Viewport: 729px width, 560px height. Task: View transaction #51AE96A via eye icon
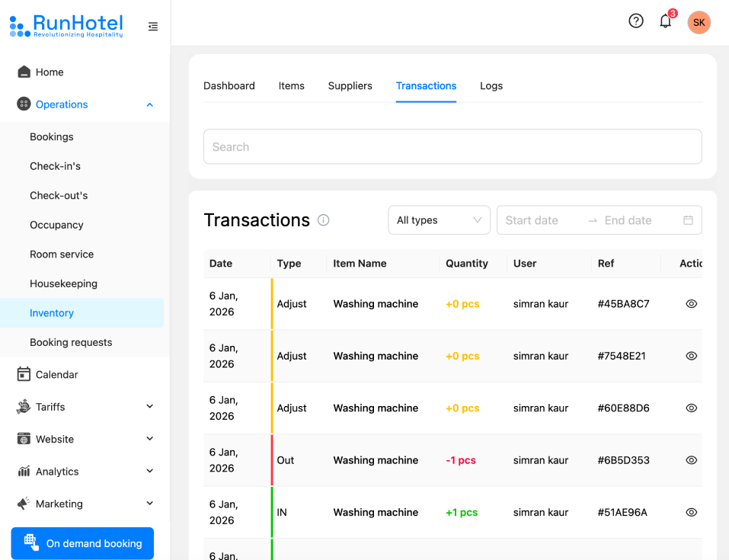(692, 512)
